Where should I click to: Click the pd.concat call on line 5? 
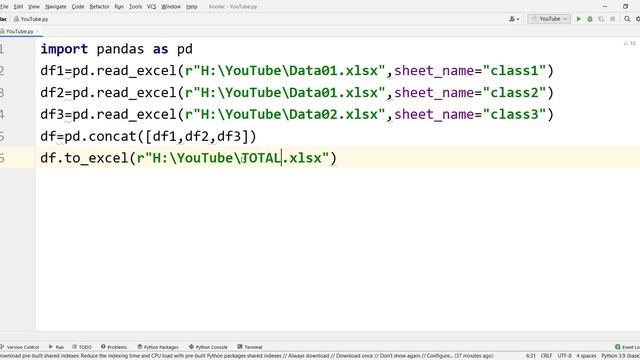click(x=160, y=136)
